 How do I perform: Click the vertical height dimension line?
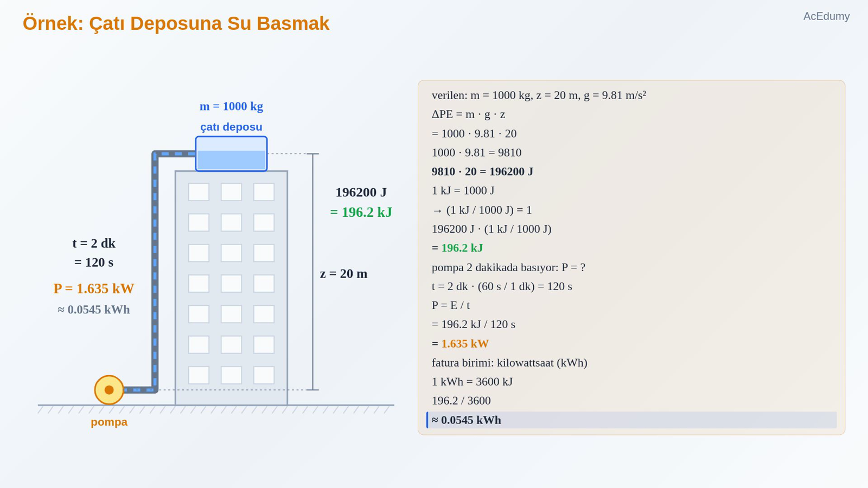[x=312, y=272]
